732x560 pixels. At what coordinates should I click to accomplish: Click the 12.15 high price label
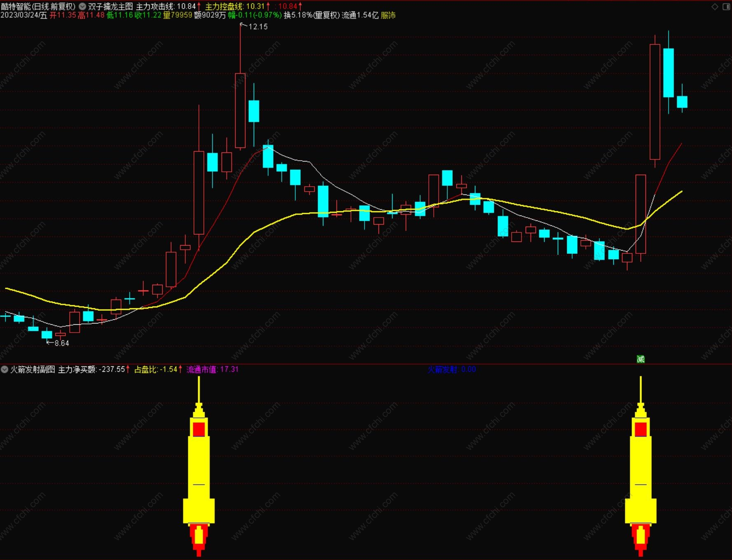tap(258, 27)
